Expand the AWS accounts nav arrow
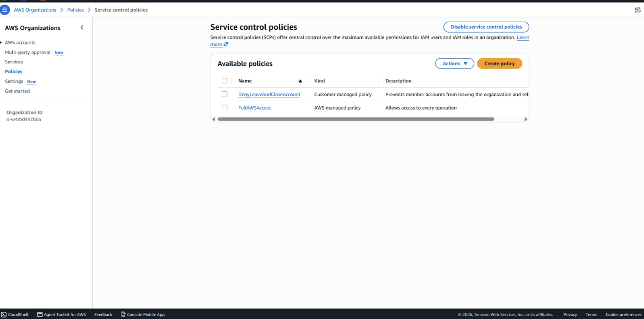 (x=1, y=43)
